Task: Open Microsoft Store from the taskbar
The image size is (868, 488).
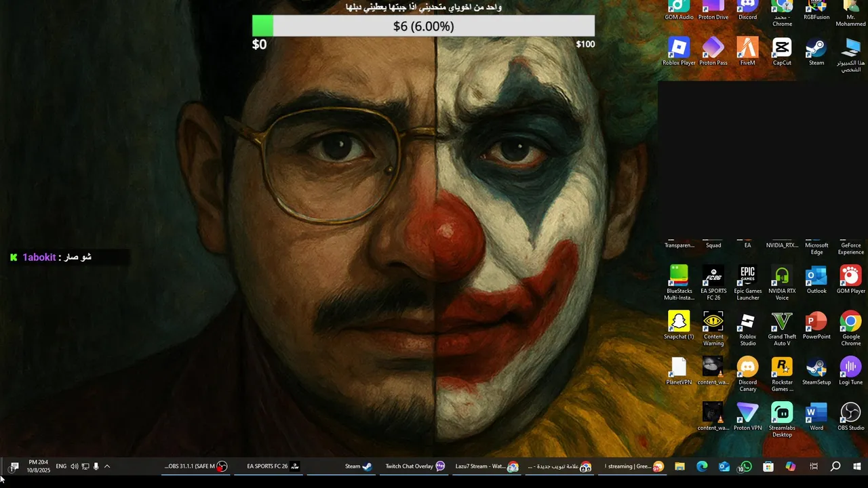Action: [768, 466]
